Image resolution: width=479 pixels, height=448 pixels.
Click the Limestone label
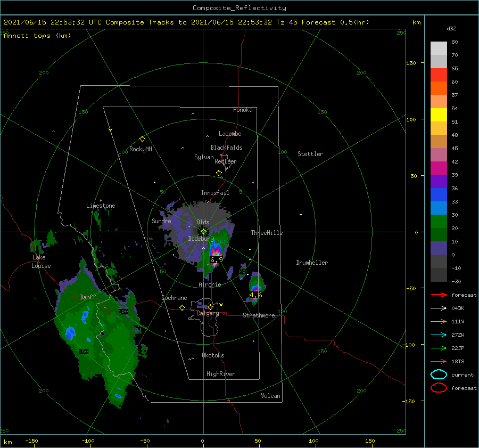101,206
